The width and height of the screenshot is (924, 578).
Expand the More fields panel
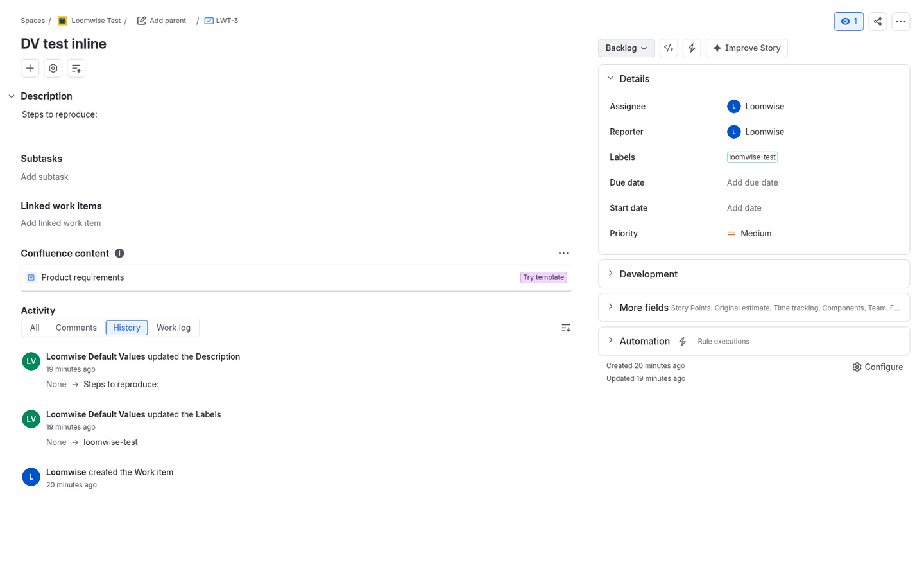point(610,307)
